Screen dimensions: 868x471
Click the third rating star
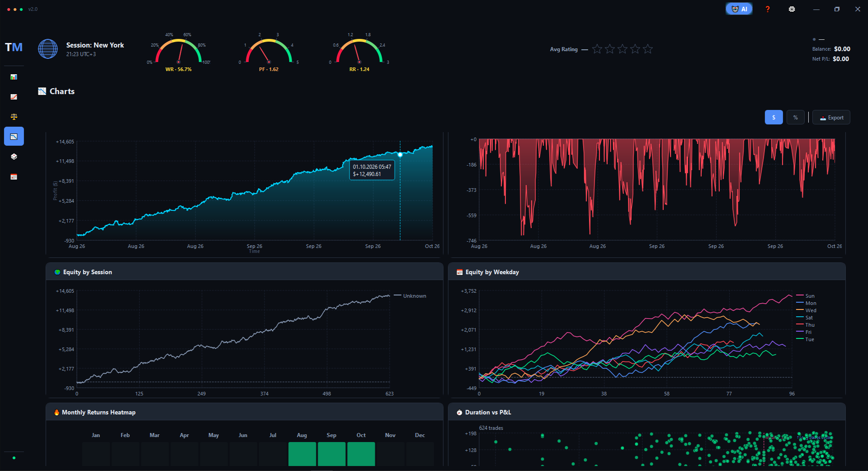pos(623,49)
